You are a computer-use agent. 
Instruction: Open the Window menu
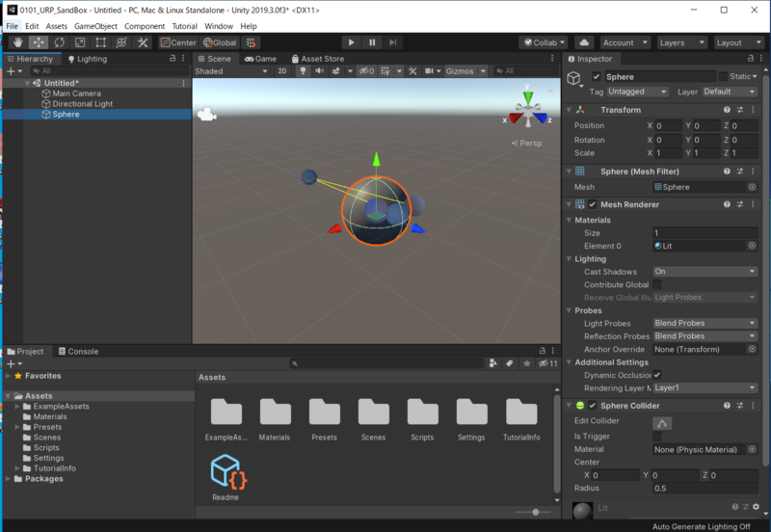[x=219, y=26]
